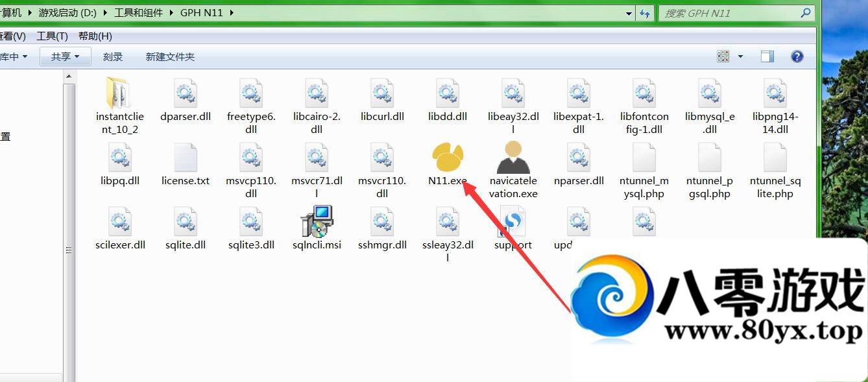
Task: Select the sqlncli.msi installer file
Action: pyautogui.click(x=317, y=230)
